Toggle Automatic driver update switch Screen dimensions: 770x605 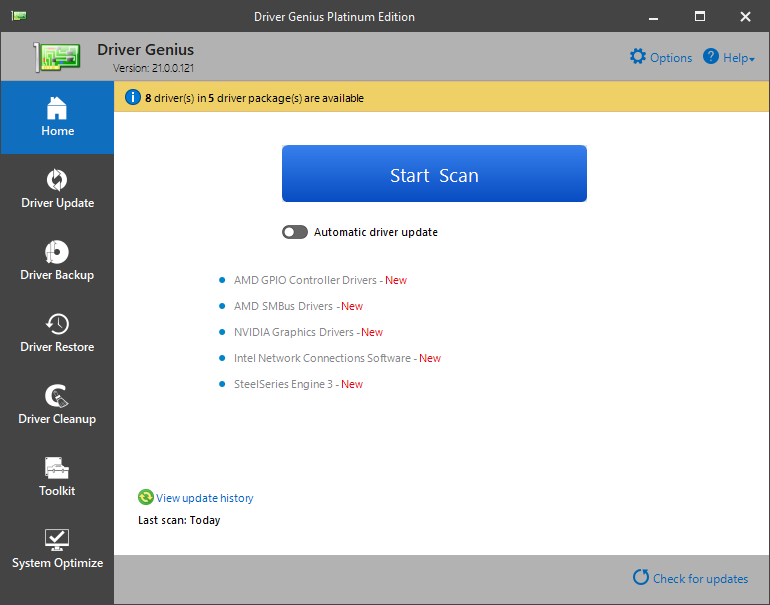(295, 232)
